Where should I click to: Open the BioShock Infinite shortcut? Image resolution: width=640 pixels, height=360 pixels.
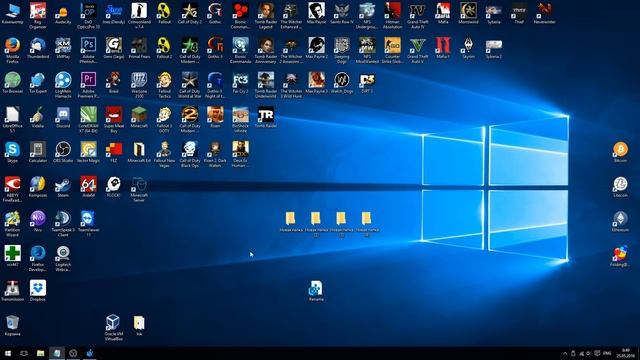coord(240,115)
